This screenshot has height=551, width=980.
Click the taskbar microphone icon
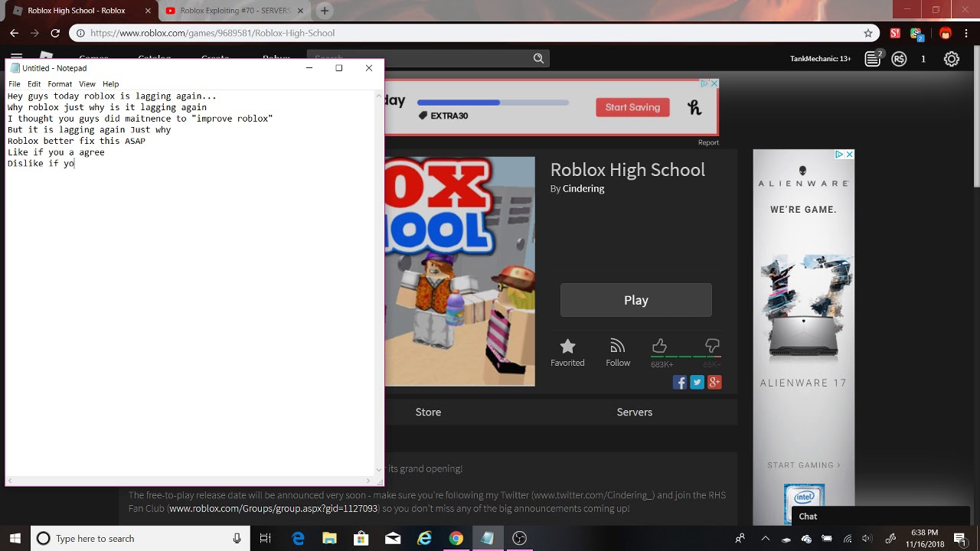coord(237,538)
